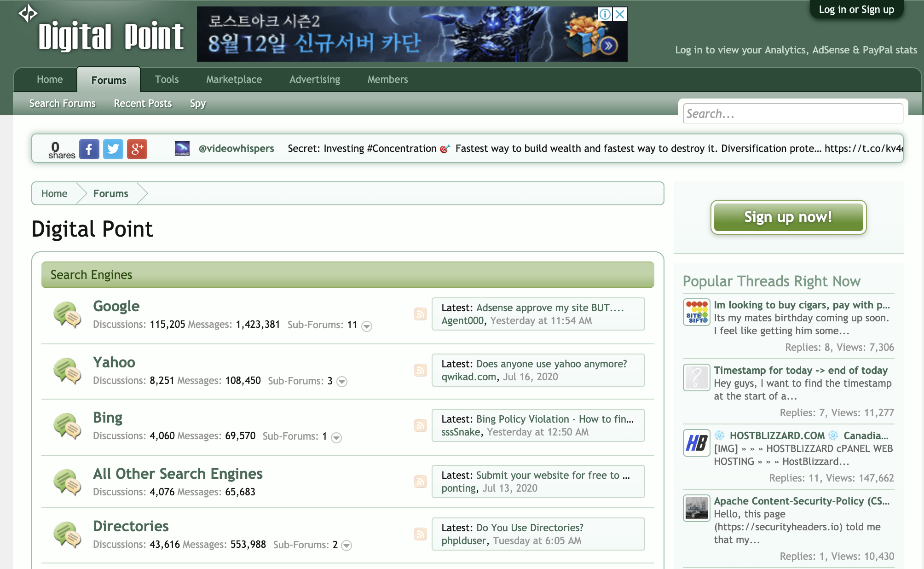Close the banner ad with X icon
This screenshot has width=924, height=569.
(x=620, y=14)
